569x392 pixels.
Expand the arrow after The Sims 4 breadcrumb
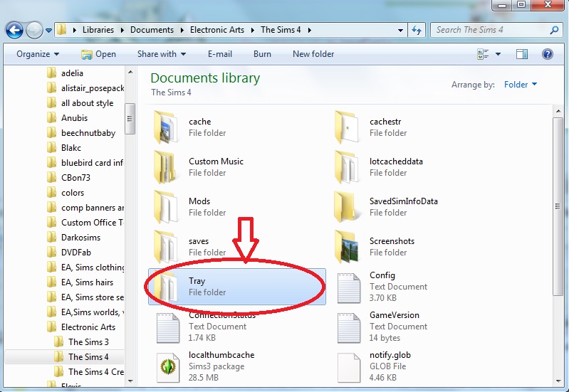pyautogui.click(x=310, y=30)
